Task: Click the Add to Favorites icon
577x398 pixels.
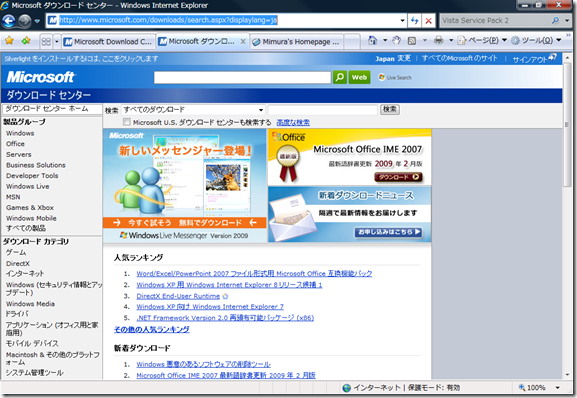Action: (26, 41)
